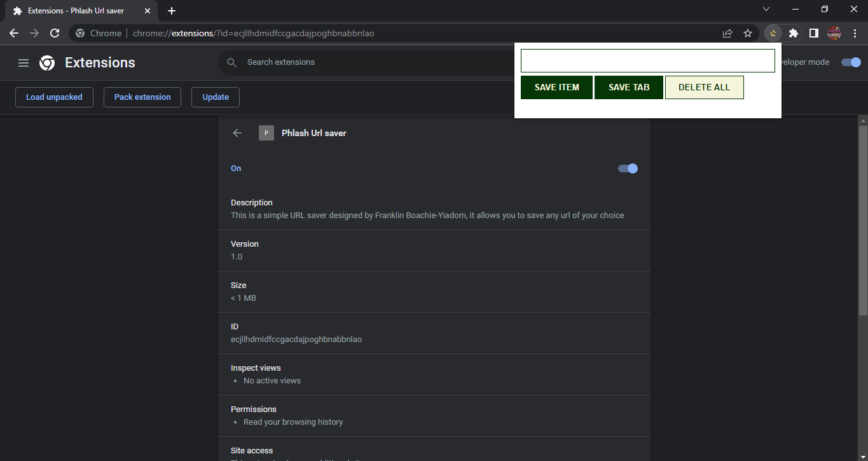Click 'Read your browsing history' permission

pos(293,422)
